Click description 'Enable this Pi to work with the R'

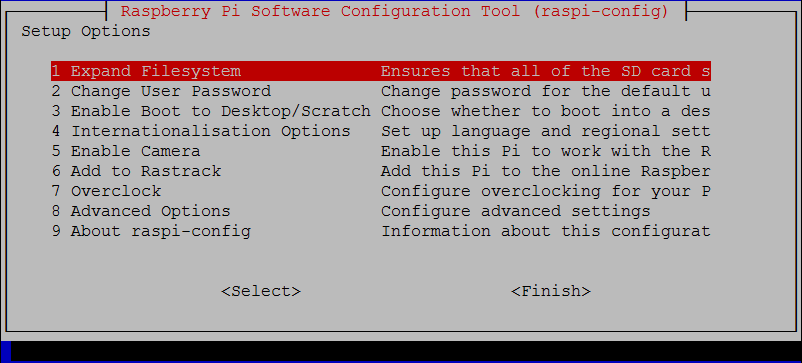point(546,151)
